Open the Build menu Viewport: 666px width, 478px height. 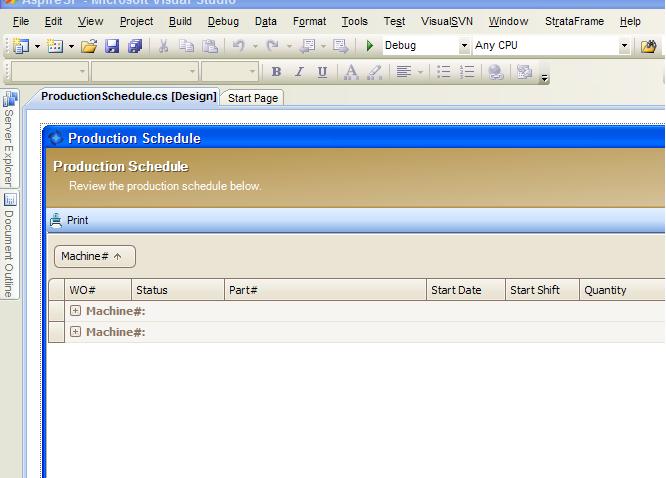click(x=180, y=21)
